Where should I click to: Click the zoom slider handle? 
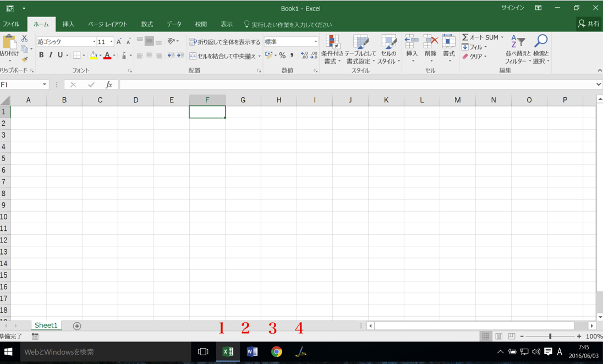550,337
